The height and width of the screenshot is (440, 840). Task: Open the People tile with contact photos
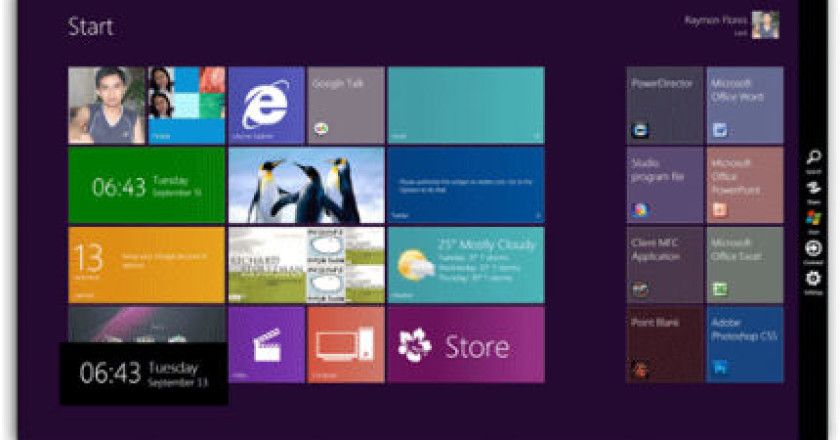click(186, 106)
